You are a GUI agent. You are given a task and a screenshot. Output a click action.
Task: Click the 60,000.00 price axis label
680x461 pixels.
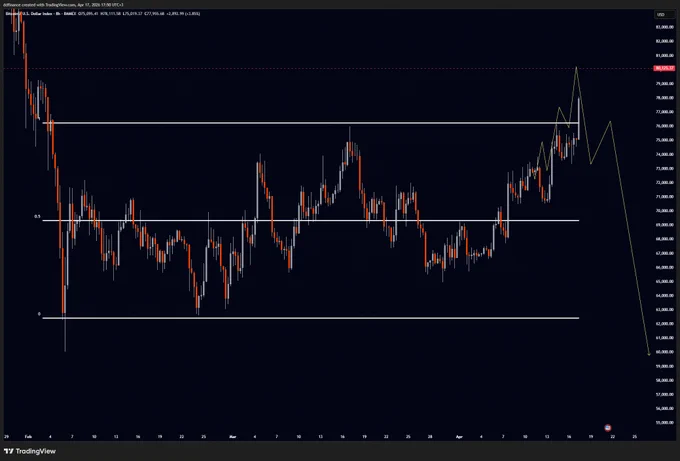(x=665, y=352)
